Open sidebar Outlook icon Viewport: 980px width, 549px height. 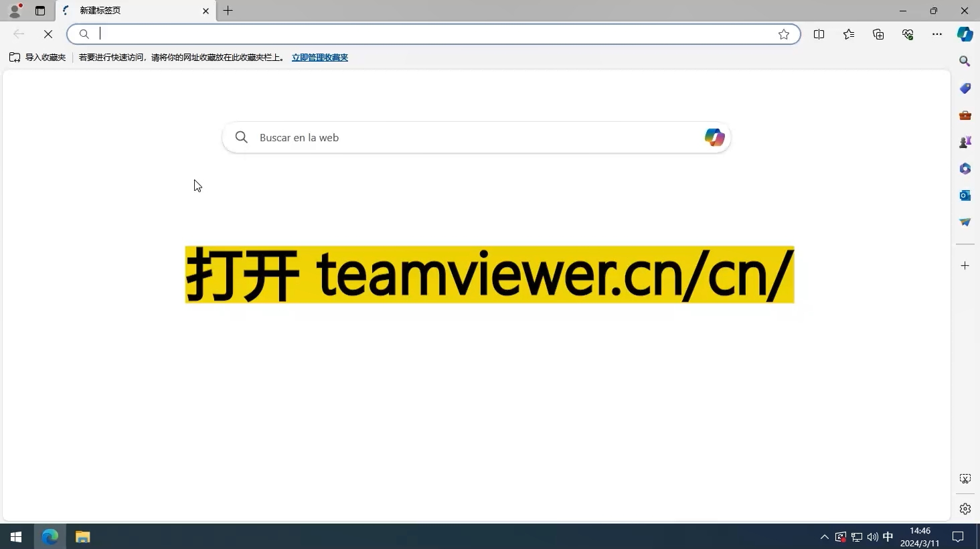tap(965, 195)
